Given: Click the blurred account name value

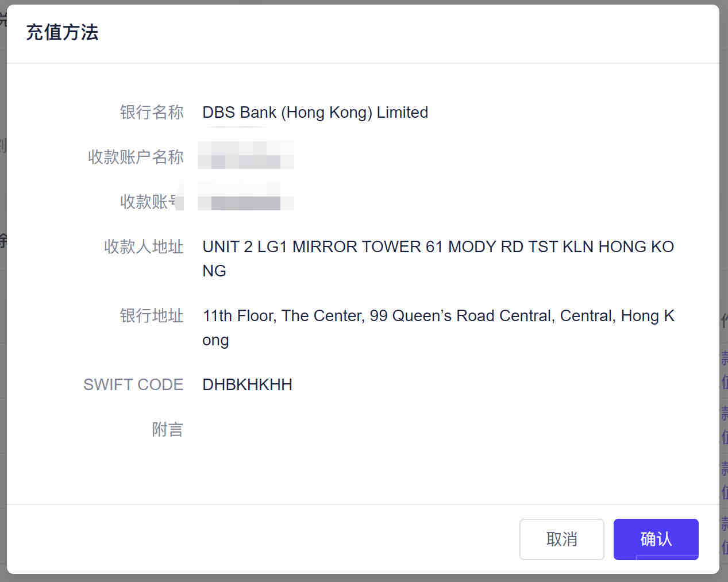Looking at the screenshot, I should click(x=246, y=155).
